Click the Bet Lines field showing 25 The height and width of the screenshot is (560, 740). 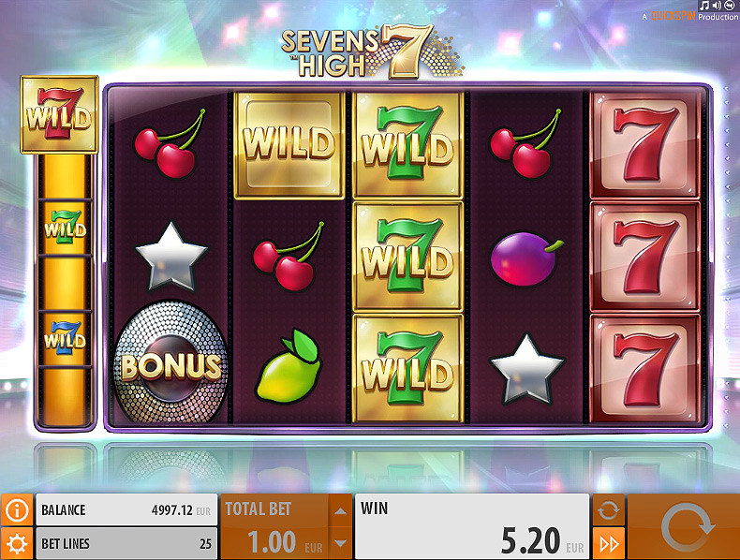(x=126, y=544)
